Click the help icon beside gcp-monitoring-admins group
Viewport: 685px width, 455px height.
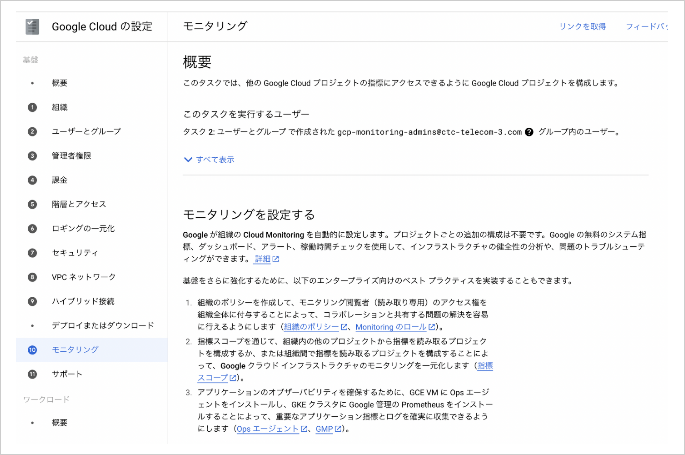pos(529,132)
